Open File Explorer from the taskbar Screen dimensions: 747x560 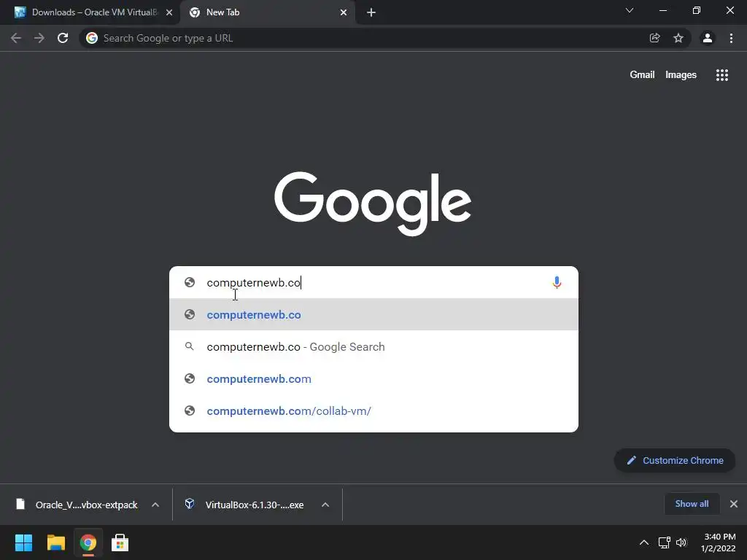pyautogui.click(x=55, y=542)
